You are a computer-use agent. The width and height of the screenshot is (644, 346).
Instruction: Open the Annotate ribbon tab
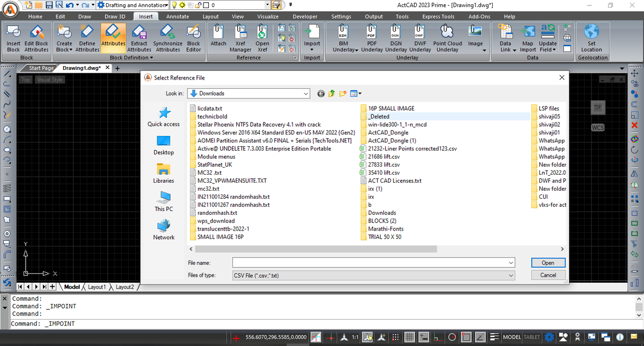tap(178, 17)
